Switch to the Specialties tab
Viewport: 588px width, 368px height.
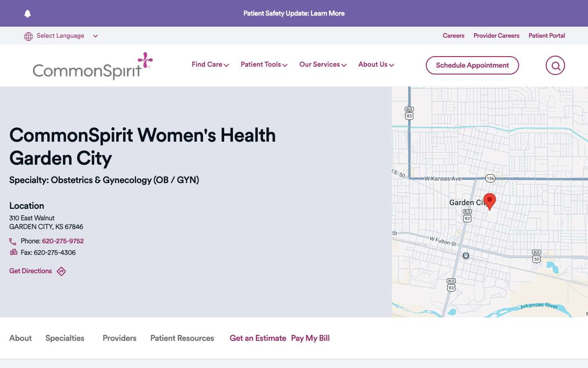tap(65, 338)
